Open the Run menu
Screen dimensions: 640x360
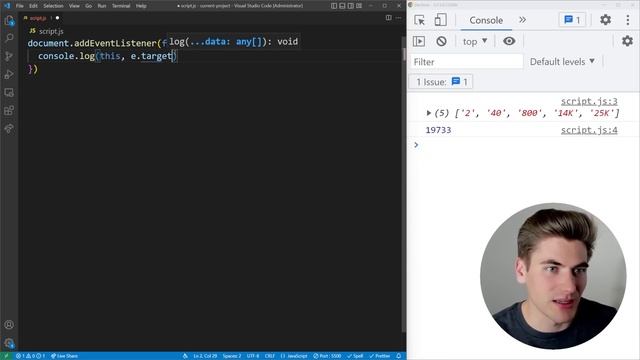coord(102,6)
